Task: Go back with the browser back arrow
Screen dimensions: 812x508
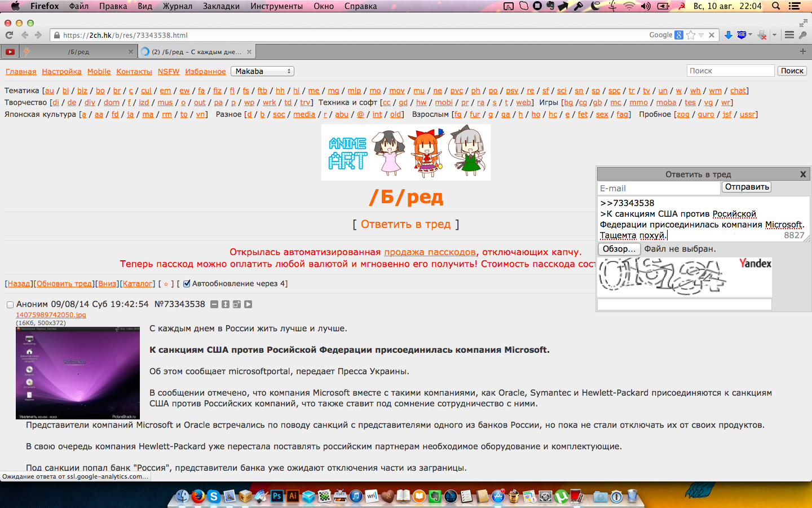Action: tap(25, 35)
